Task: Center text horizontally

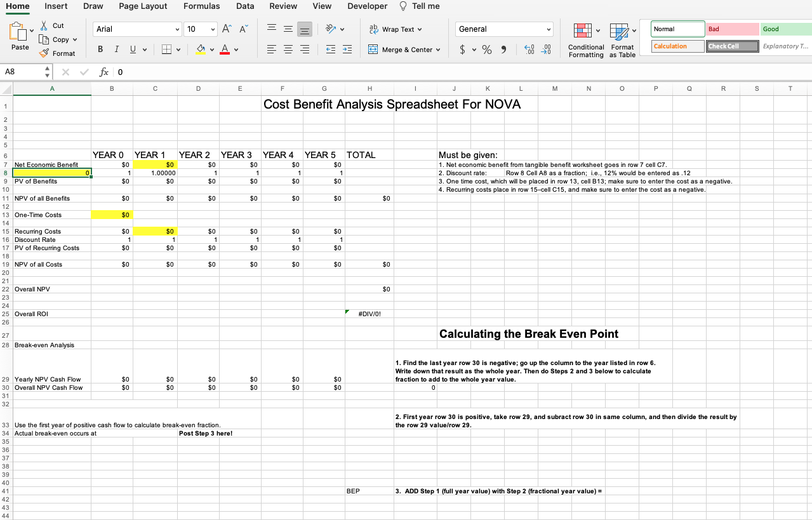Action: click(x=288, y=50)
